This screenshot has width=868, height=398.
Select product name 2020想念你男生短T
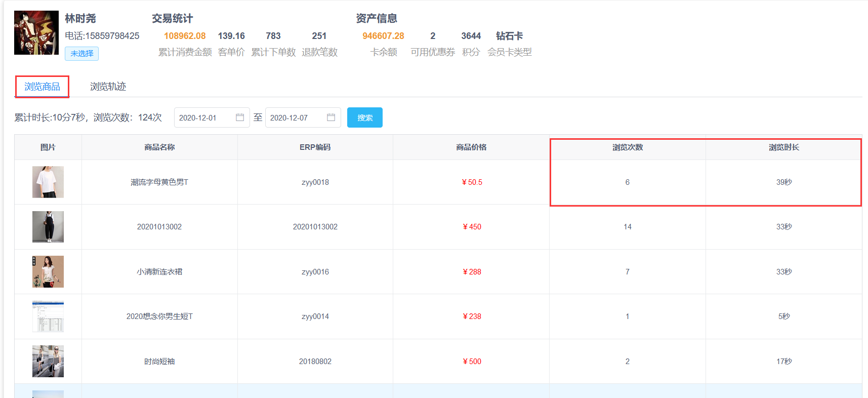coord(159,316)
